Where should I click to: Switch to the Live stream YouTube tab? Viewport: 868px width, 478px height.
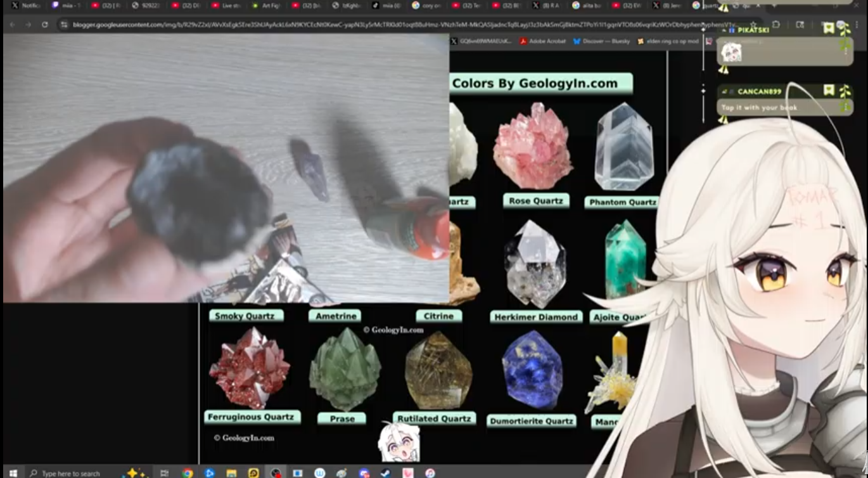coord(225,5)
